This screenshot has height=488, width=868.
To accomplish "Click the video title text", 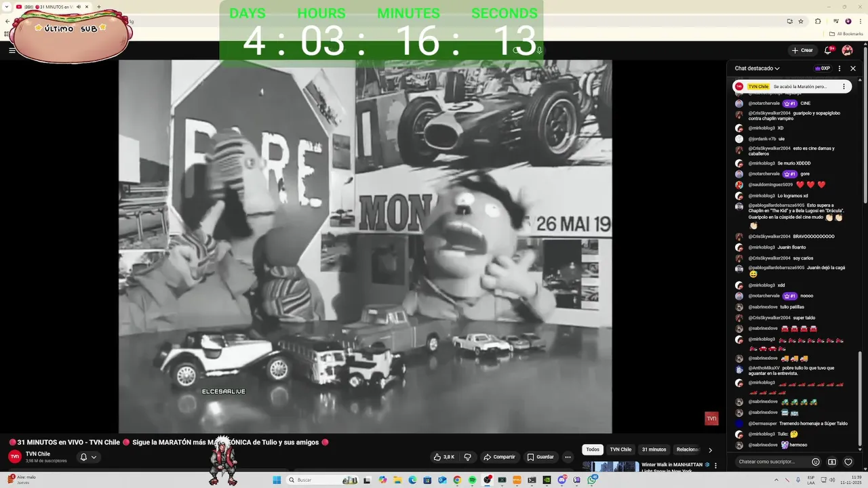I will point(168,443).
